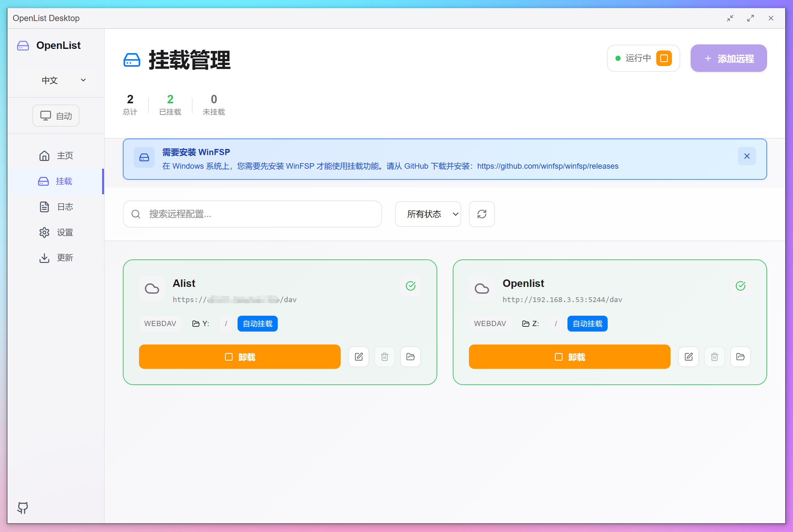Refresh the remote configuration list
The image size is (793, 532).
click(482, 214)
